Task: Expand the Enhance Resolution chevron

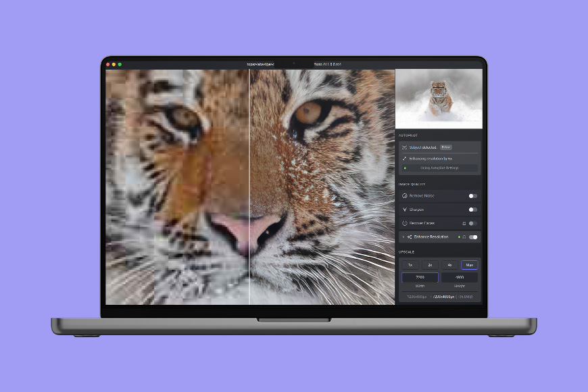Action: [403, 237]
